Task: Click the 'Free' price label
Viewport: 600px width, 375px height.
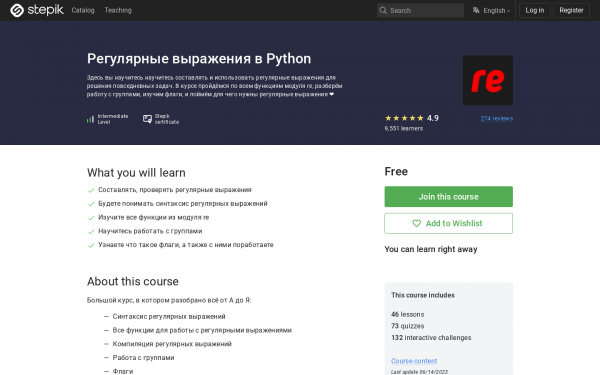Action: click(396, 171)
